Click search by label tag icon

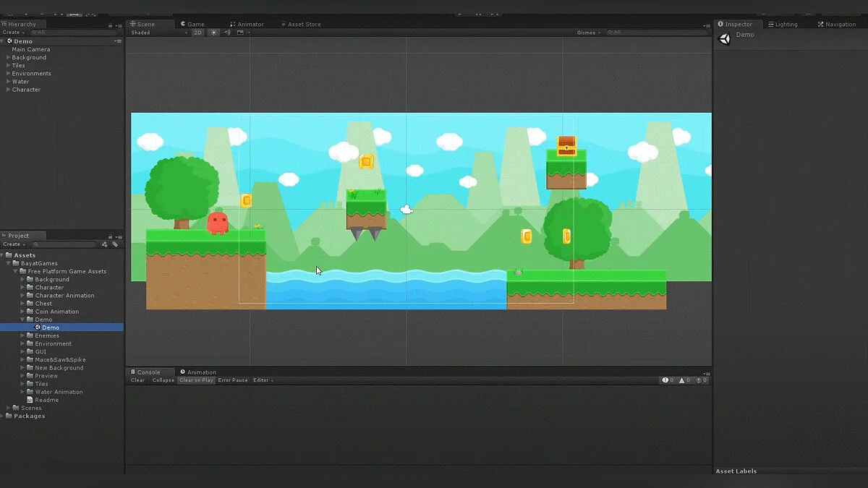coord(114,244)
